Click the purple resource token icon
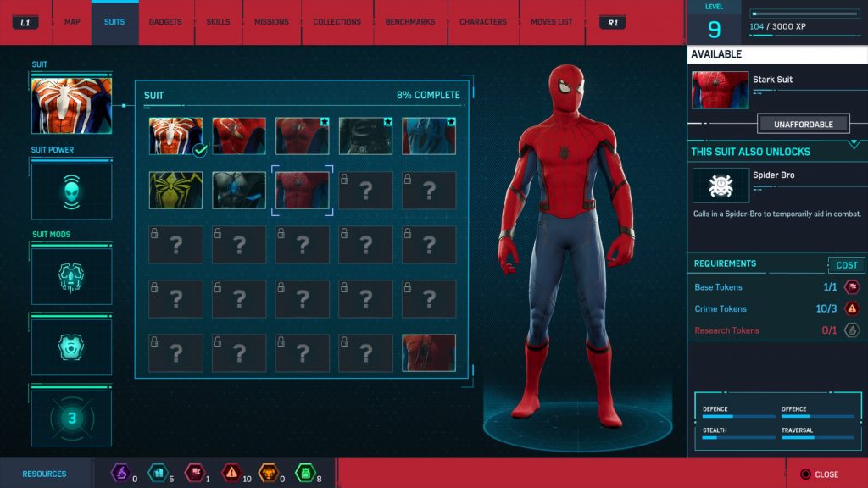 [120, 473]
